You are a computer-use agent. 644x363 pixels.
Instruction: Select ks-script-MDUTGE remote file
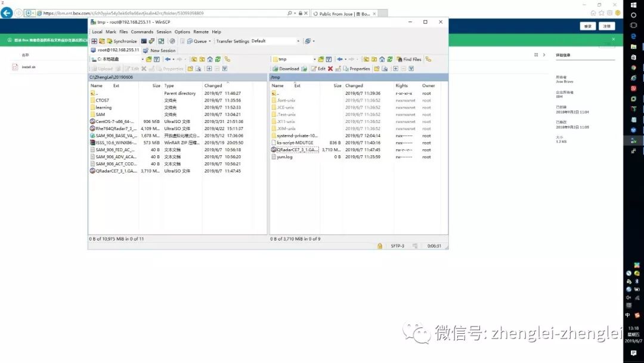(295, 143)
